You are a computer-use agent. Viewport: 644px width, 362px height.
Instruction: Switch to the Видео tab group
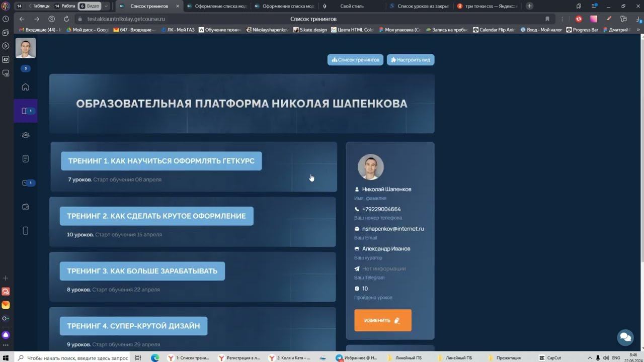(90, 6)
